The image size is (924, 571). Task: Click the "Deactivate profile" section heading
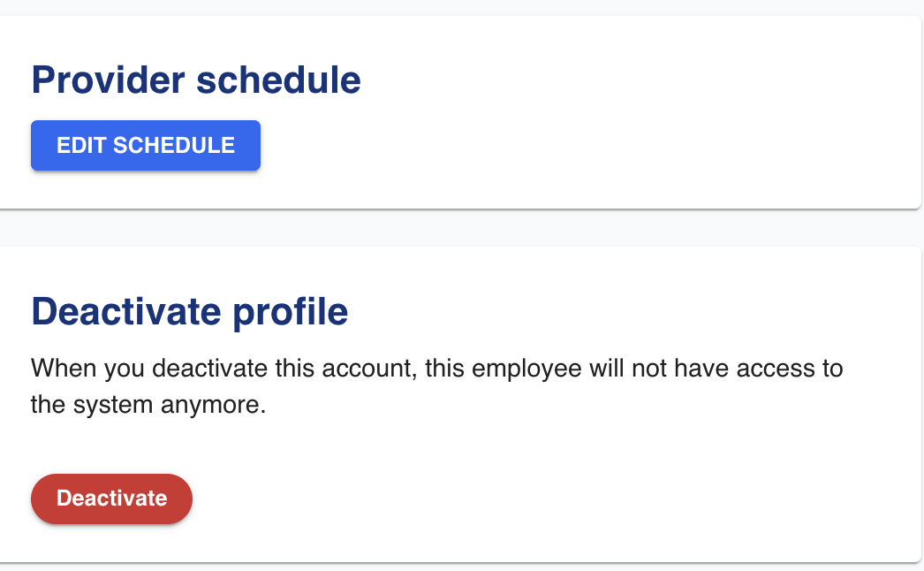[x=190, y=312]
